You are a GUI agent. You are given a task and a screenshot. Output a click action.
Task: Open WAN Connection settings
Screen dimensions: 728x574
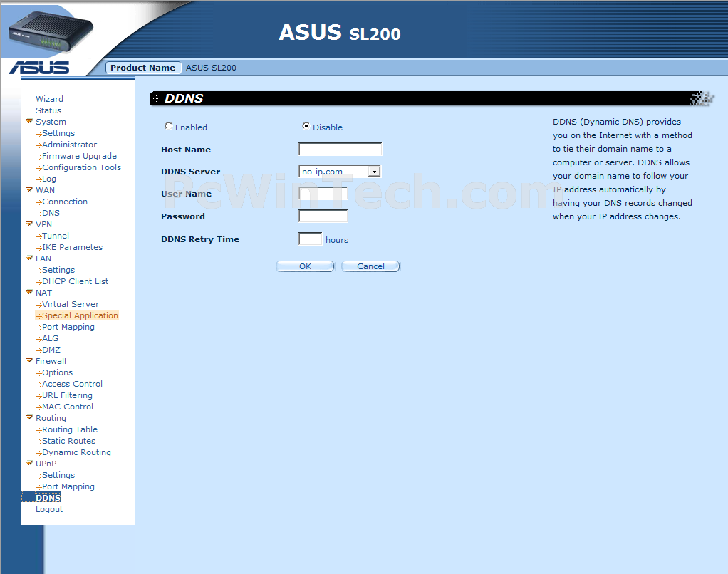pos(65,202)
